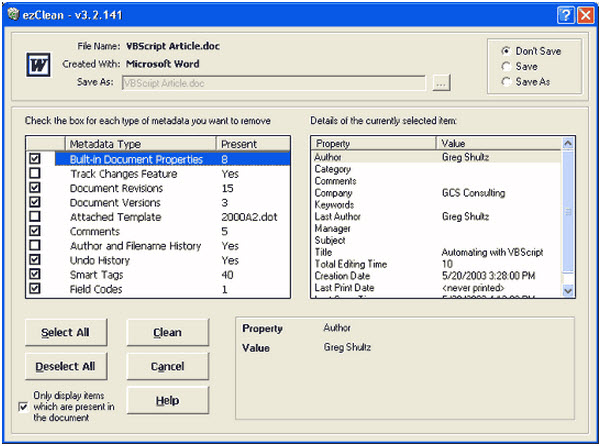600x446 pixels.
Task: Select the Keywords property row
Action: pyautogui.click(x=437, y=204)
